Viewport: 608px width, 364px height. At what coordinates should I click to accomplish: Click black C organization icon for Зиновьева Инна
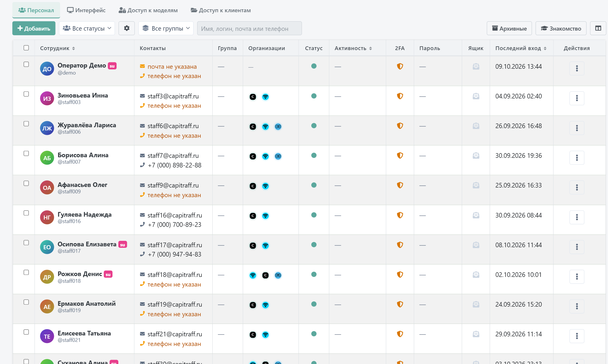tap(253, 97)
